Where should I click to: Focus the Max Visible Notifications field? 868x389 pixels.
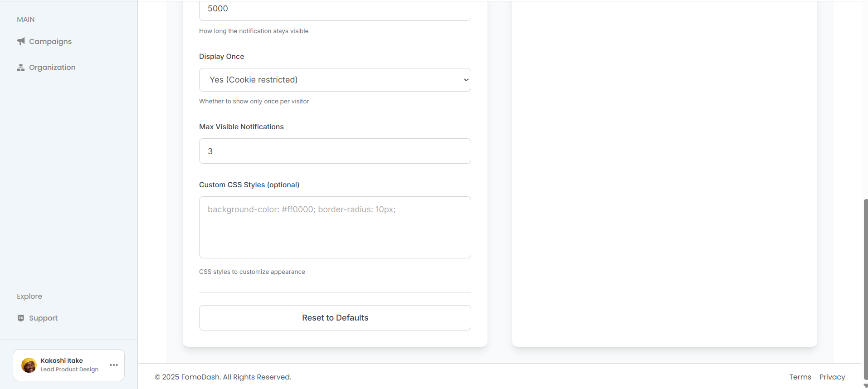coord(335,151)
